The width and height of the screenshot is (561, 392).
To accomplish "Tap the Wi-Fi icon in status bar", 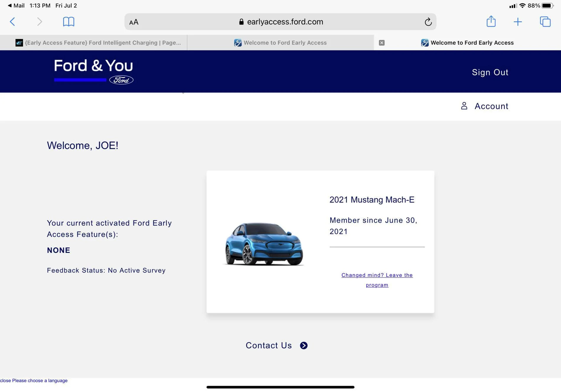I will 522,6.
